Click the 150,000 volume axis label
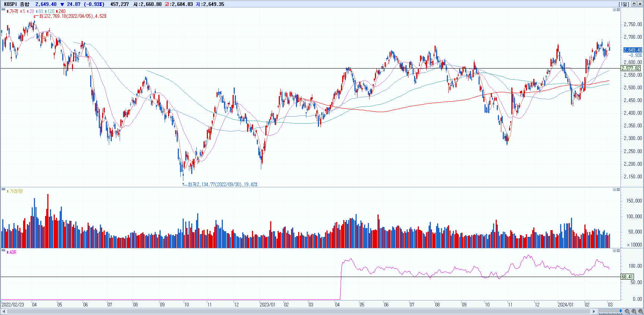Image resolution: width=644 pixels, height=315 pixels. tap(634, 201)
